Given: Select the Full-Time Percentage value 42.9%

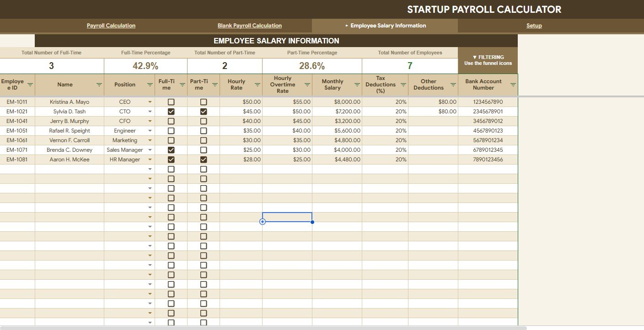Looking at the screenshot, I should 145,66.
